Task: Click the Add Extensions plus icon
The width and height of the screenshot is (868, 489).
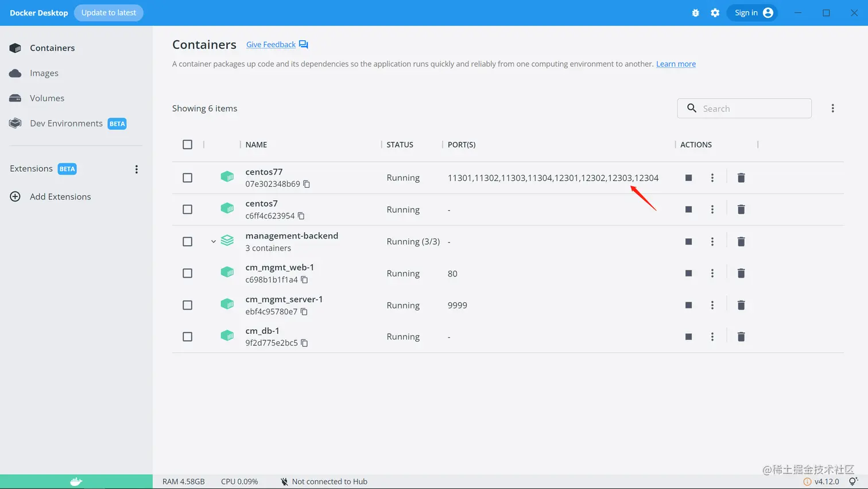Action: click(x=15, y=197)
